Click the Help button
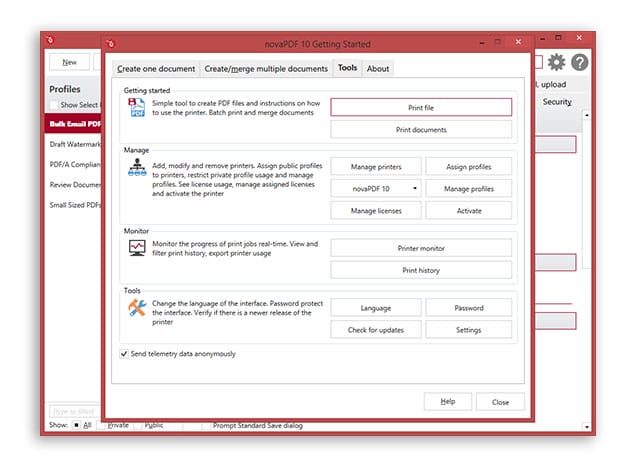The height and width of the screenshot is (473, 630). [448, 401]
